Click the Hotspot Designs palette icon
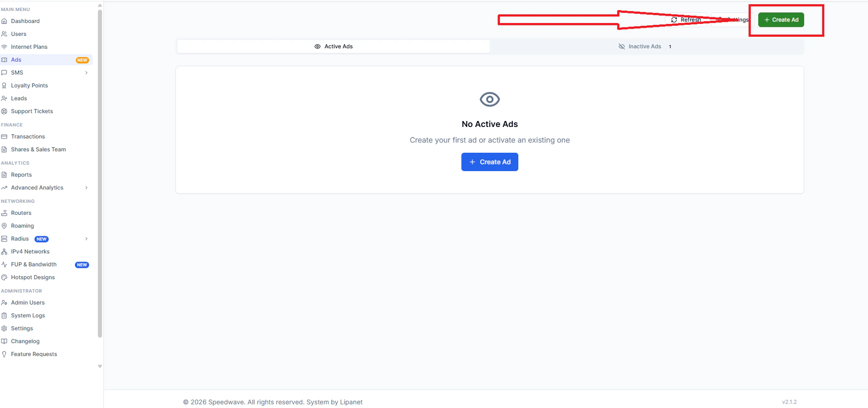Screen dimensions: 868x408 [4, 277]
